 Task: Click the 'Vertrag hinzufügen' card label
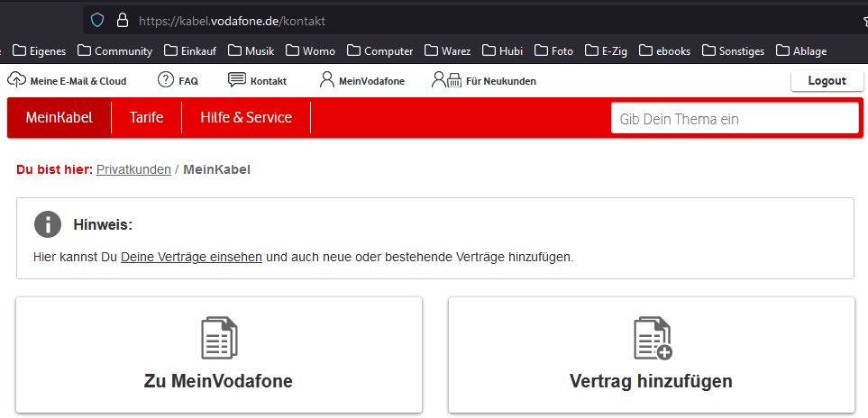tap(651, 381)
